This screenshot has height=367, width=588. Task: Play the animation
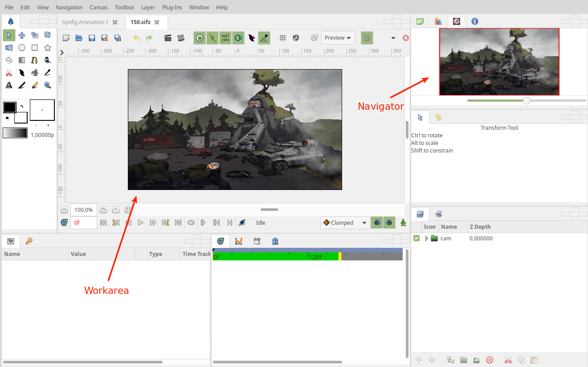coord(141,223)
